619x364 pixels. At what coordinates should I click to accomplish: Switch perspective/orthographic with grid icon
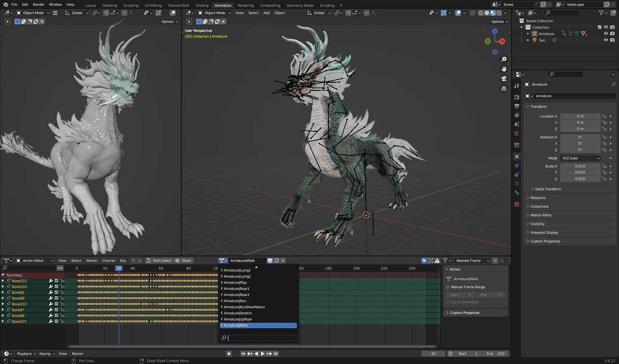(504, 88)
